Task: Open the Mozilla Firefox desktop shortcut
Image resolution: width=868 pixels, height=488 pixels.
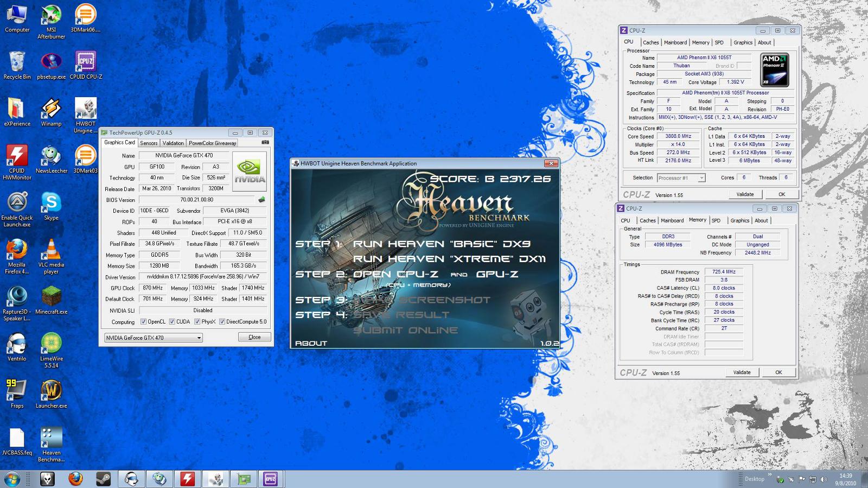Action: click(17, 257)
